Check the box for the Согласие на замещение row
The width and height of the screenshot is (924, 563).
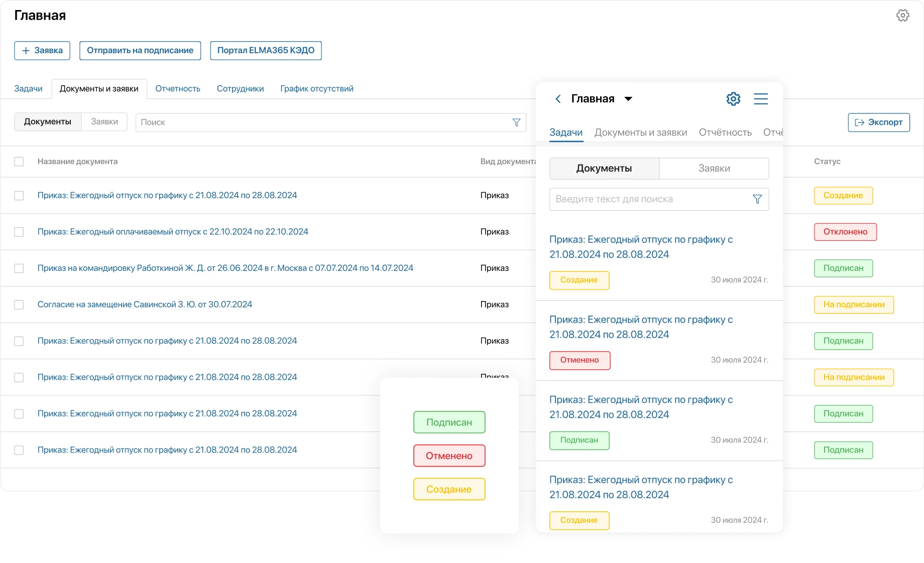click(x=19, y=305)
